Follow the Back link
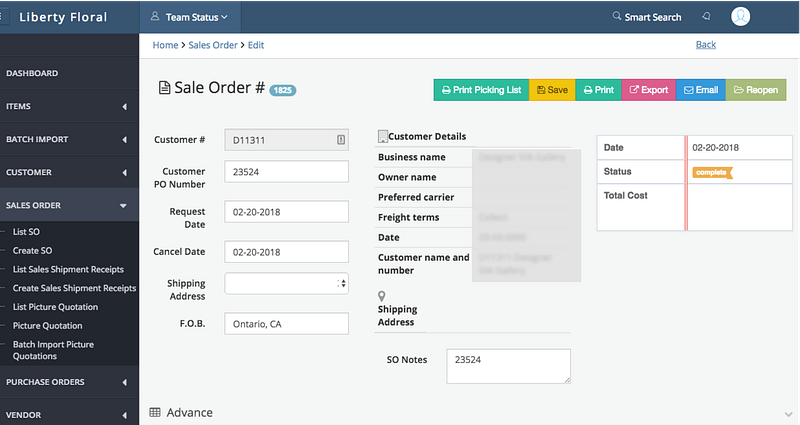800x425 pixels. tap(705, 45)
